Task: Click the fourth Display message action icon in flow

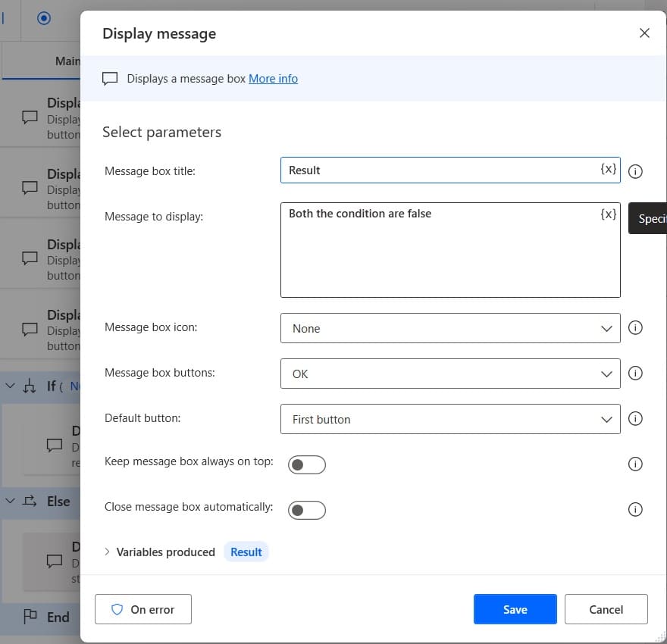Action: (x=30, y=329)
